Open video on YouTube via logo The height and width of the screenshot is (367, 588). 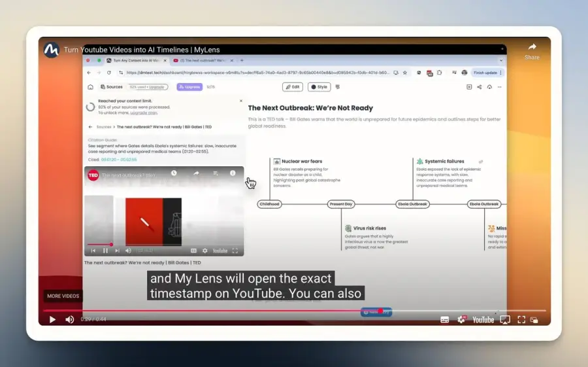(x=483, y=320)
